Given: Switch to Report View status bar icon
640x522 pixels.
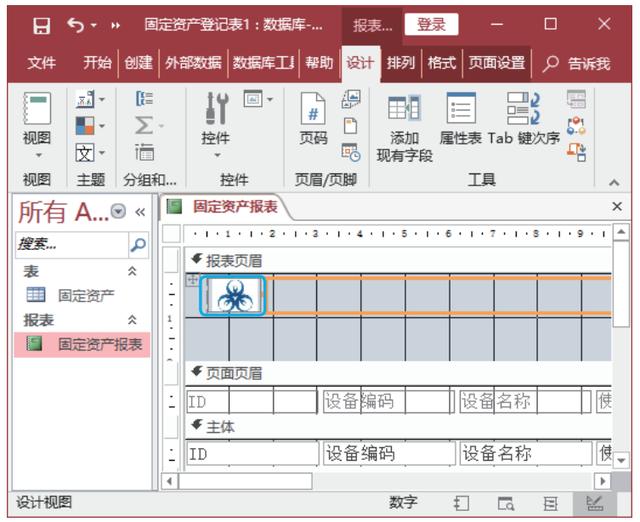Looking at the screenshot, I should click(x=462, y=503).
